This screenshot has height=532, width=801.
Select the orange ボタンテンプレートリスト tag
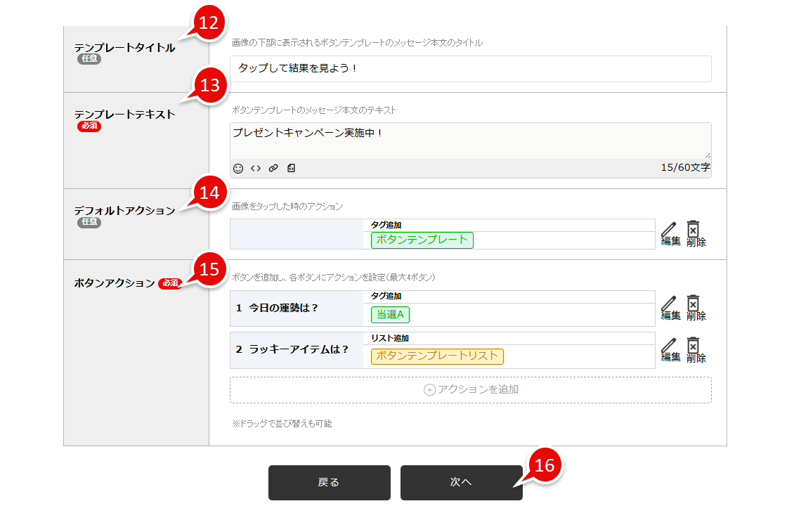(x=437, y=356)
